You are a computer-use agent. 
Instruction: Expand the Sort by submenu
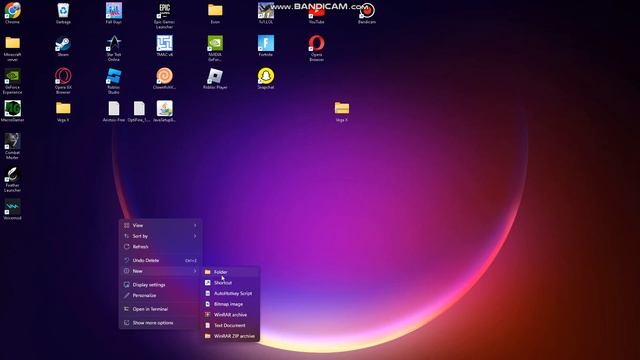[160, 236]
